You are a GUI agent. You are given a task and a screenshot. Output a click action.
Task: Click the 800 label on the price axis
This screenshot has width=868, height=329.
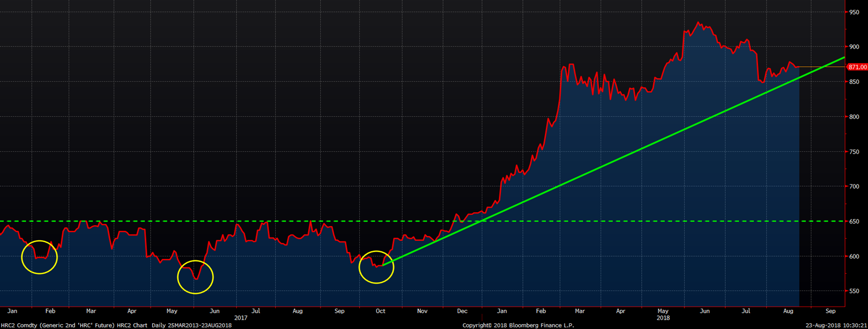tap(854, 117)
